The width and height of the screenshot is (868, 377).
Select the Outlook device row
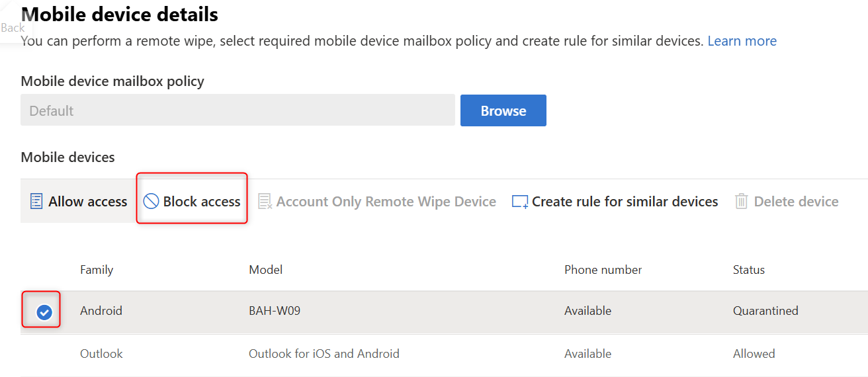101,354
